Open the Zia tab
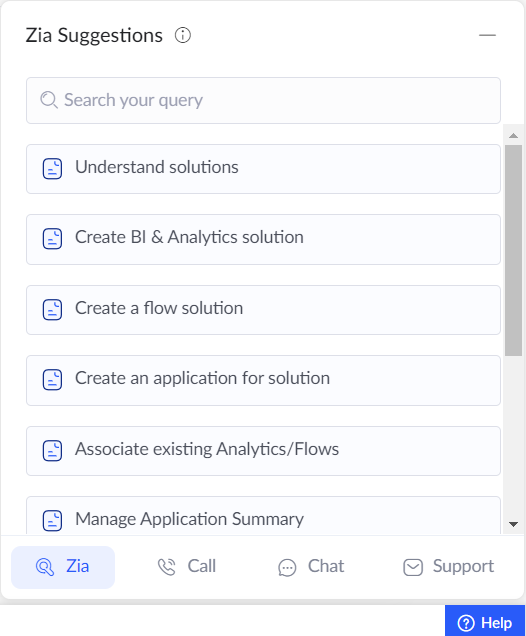 pos(63,567)
